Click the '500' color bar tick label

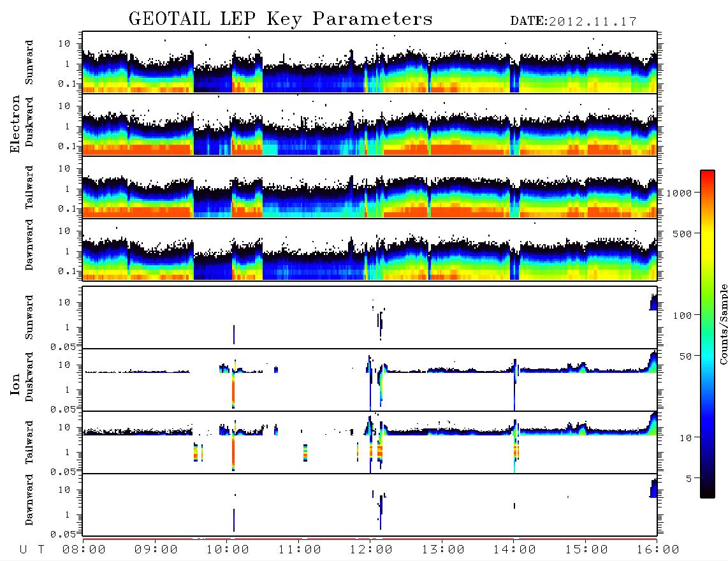[x=683, y=233]
